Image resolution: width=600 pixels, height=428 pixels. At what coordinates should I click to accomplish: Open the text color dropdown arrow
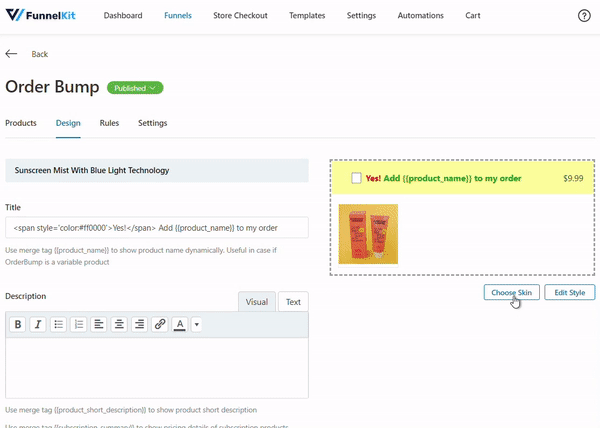pyautogui.click(x=196, y=324)
